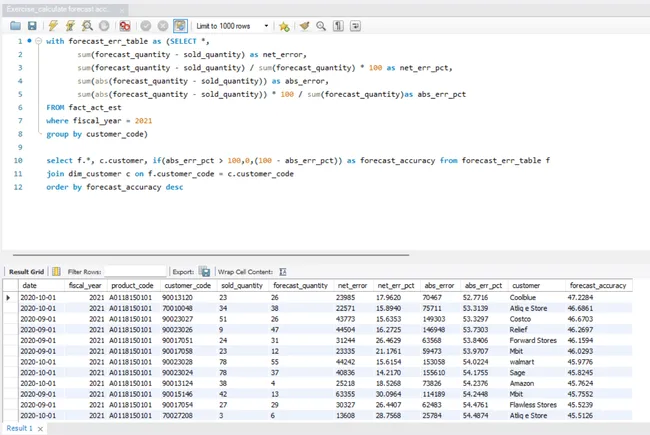
Task: Close the Exercise_calculate forecast tab
Action: click(x=122, y=10)
